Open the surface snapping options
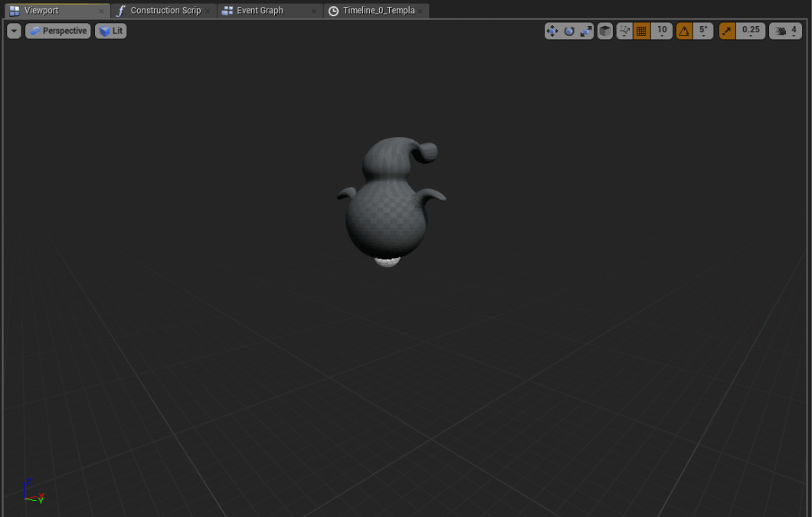This screenshot has height=517, width=812. pos(624,31)
